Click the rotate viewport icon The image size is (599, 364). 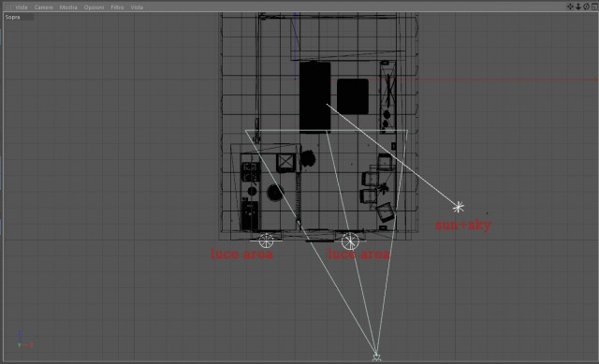[x=586, y=7]
